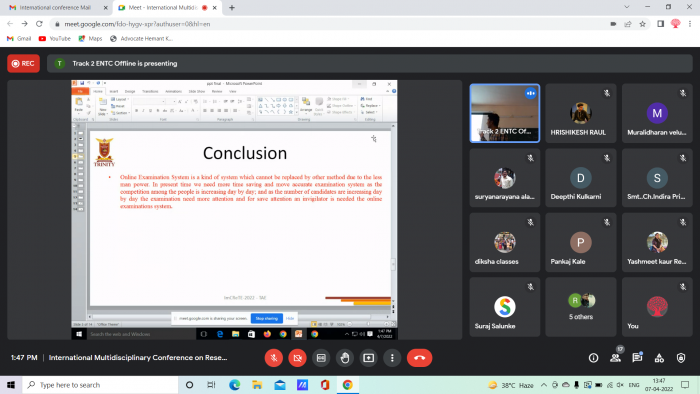Open the YouTube bookmark
Viewport: 700px width, 394px height.
click(x=54, y=38)
